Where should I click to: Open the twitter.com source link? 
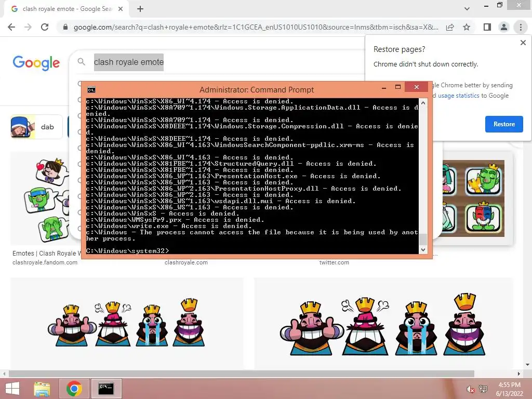click(x=334, y=262)
